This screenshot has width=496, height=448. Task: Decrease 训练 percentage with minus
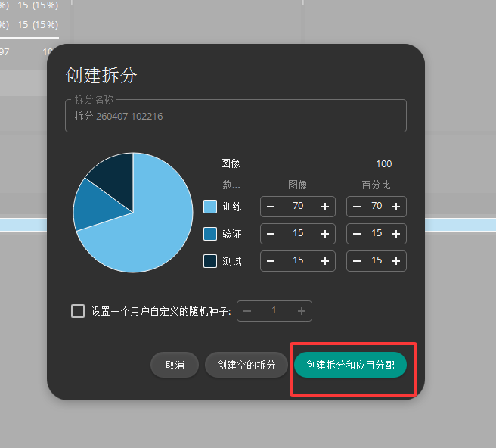(x=357, y=207)
